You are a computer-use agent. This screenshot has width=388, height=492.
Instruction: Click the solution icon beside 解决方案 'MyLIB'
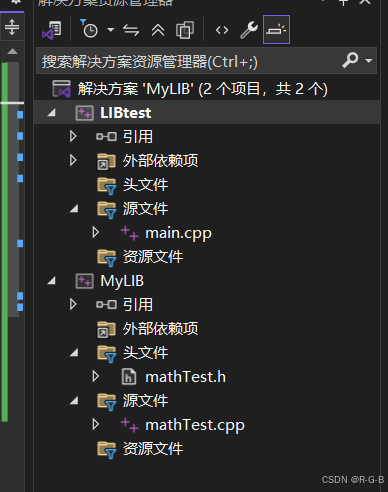(x=61, y=89)
